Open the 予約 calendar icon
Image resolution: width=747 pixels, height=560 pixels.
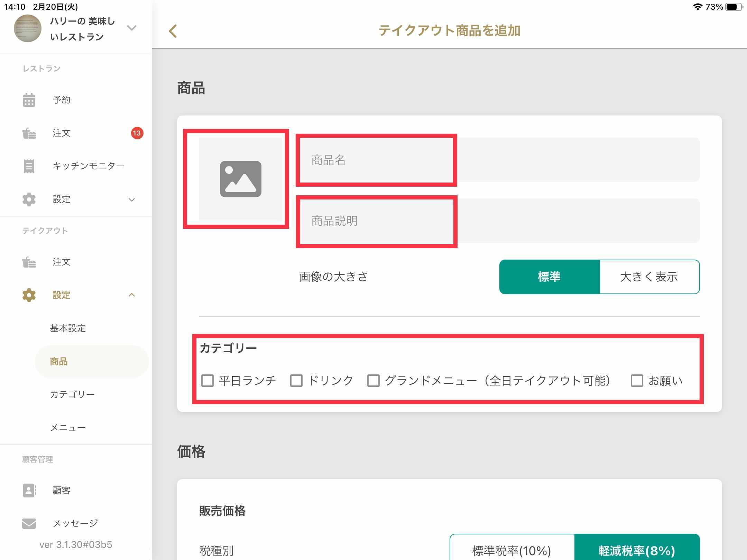pyautogui.click(x=29, y=100)
